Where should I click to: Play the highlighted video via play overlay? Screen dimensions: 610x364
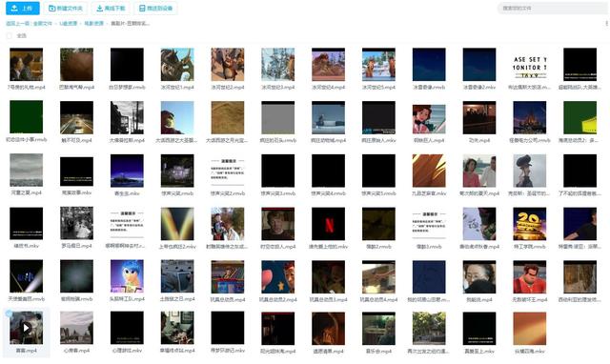[26, 328]
